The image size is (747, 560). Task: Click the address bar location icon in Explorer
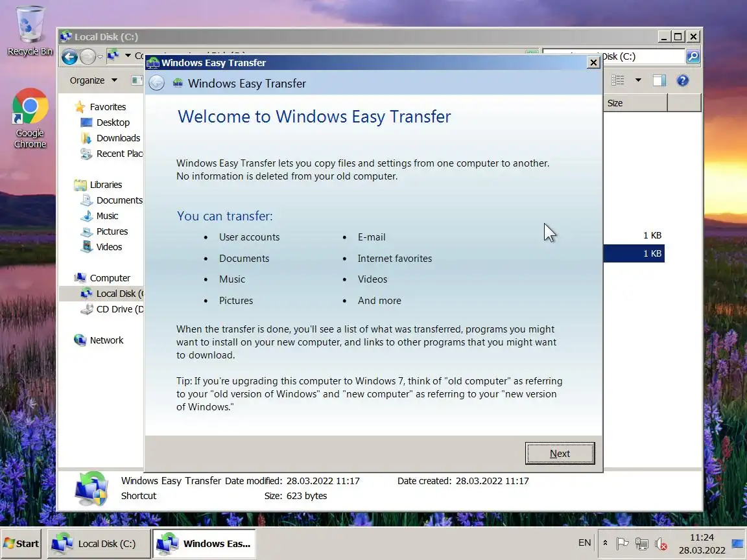(113, 56)
